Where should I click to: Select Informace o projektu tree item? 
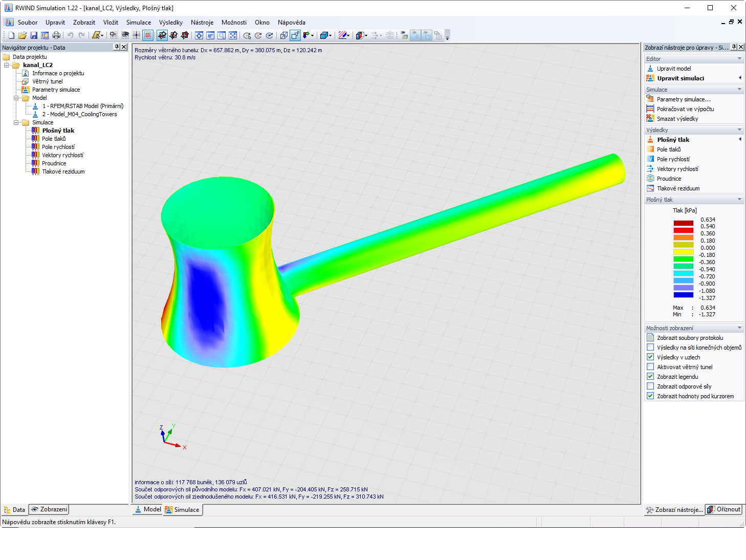(x=58, y=73)
